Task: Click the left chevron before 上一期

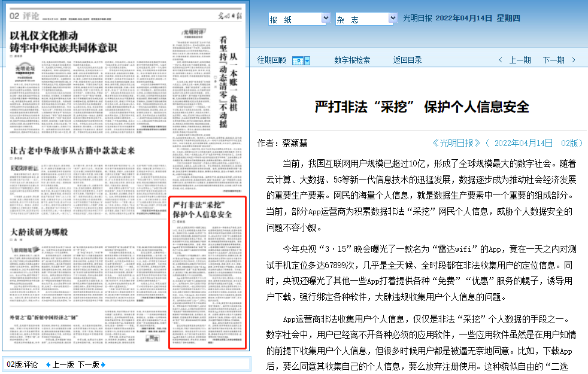Action: [x=501, y=60]
